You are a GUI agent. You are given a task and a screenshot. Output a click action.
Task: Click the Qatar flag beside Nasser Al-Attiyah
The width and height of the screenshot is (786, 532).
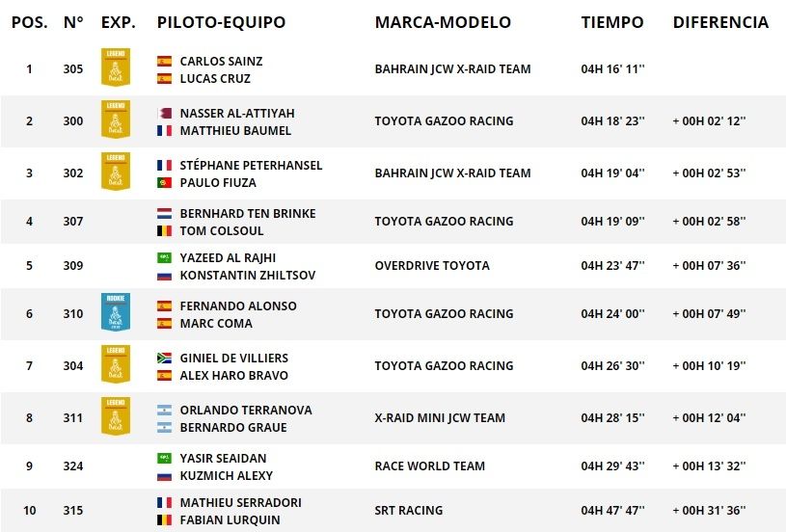[x=164, y=113]
